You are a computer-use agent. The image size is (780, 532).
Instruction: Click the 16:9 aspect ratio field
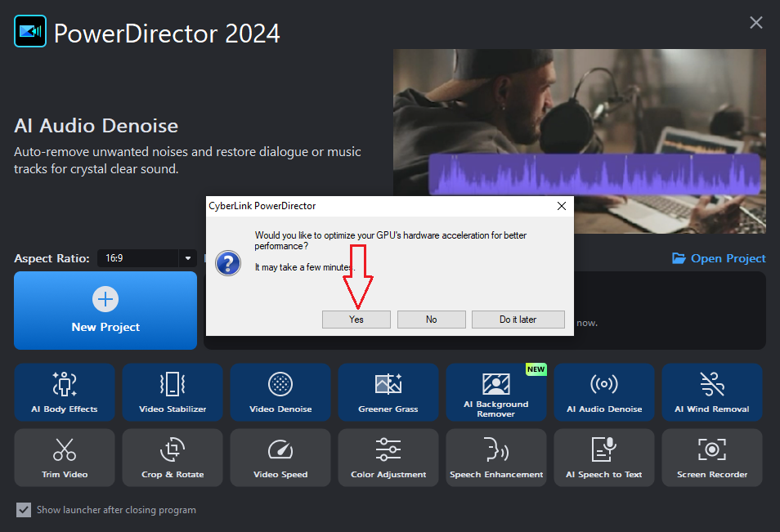click(138, 258)
